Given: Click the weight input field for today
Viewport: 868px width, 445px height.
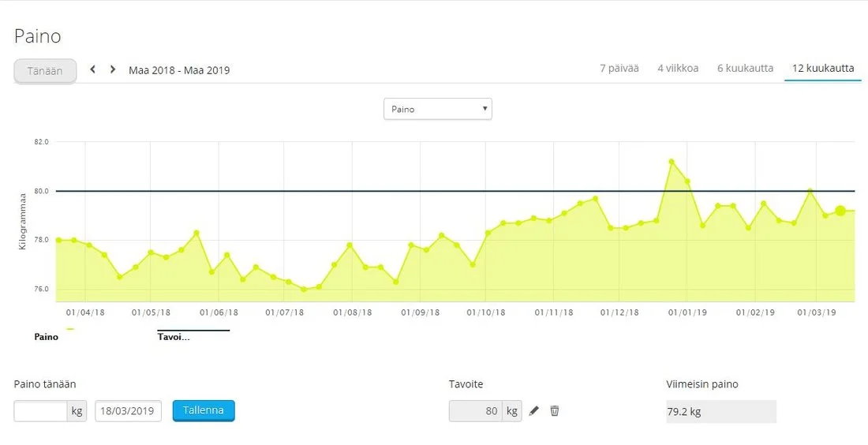Looking at the screenshot, I should (40, 411).
